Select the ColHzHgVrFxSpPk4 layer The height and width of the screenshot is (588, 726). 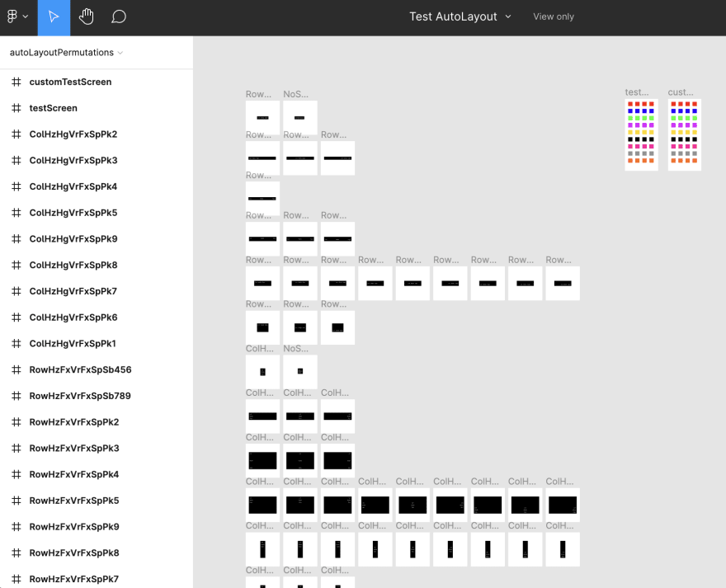[97, 186]
